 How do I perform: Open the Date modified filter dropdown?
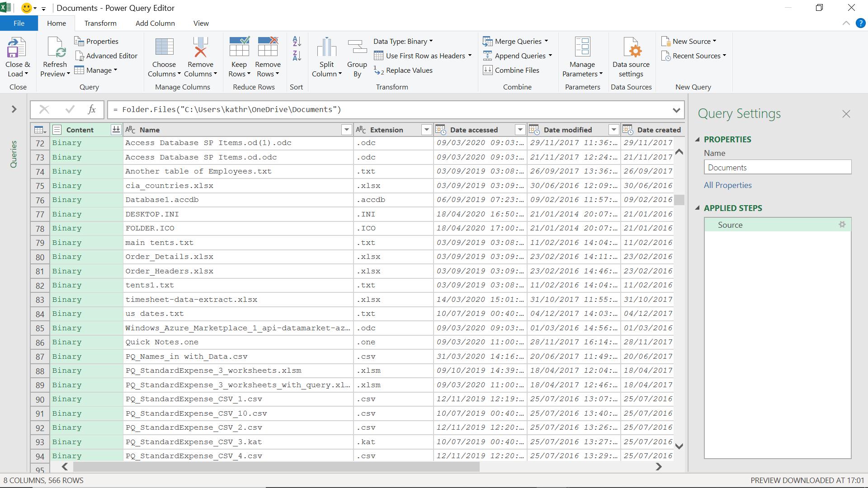click(x=613, y=130)
